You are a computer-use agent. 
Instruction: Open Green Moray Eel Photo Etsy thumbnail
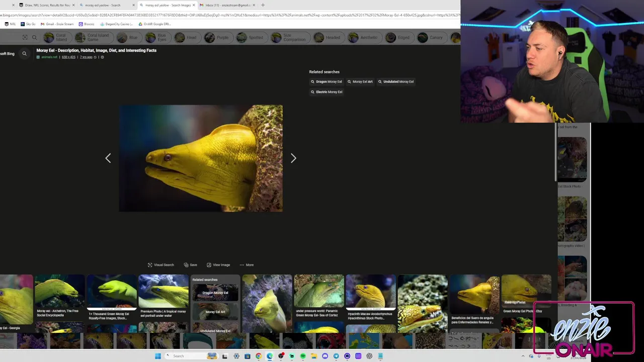[526, 295]
